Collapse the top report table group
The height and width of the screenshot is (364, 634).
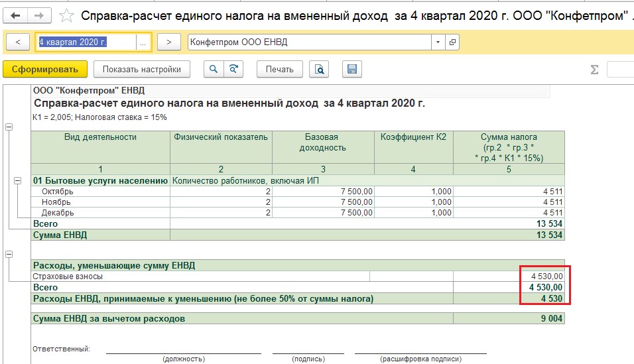[9, 127]
